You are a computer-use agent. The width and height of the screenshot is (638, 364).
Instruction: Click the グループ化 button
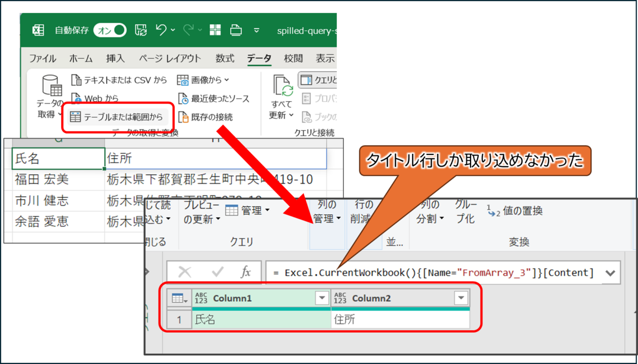coord(466,213)
